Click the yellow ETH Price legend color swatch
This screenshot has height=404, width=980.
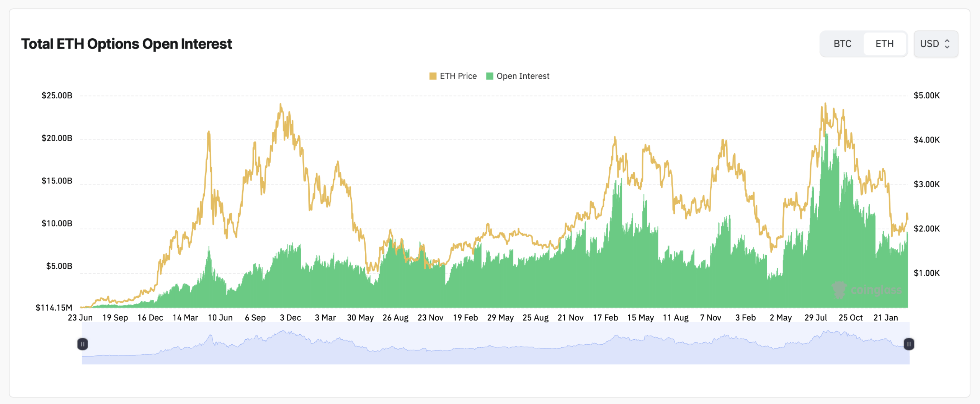point(433,76)
